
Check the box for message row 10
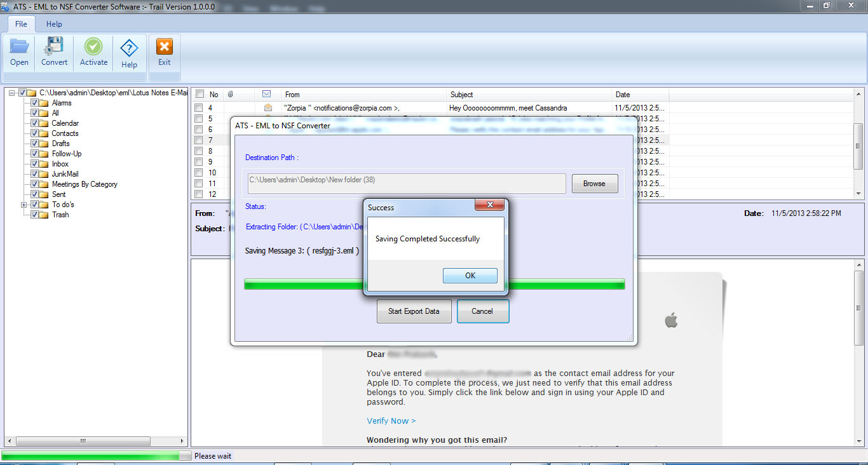(x=199, y=173)
